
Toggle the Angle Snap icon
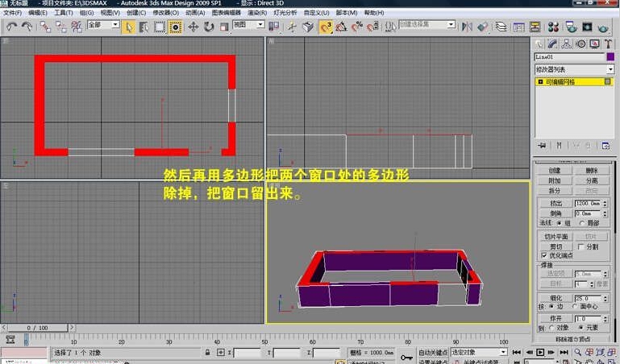pos(341,27)
